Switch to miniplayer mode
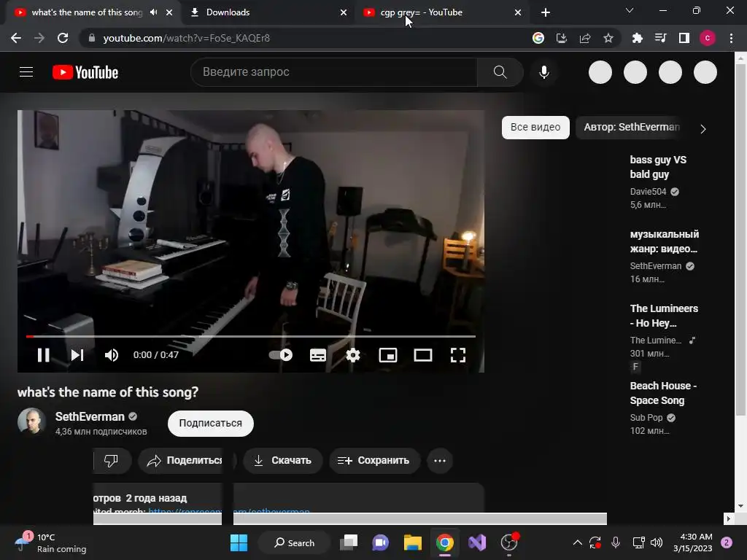747x560 pixels. 388,355
